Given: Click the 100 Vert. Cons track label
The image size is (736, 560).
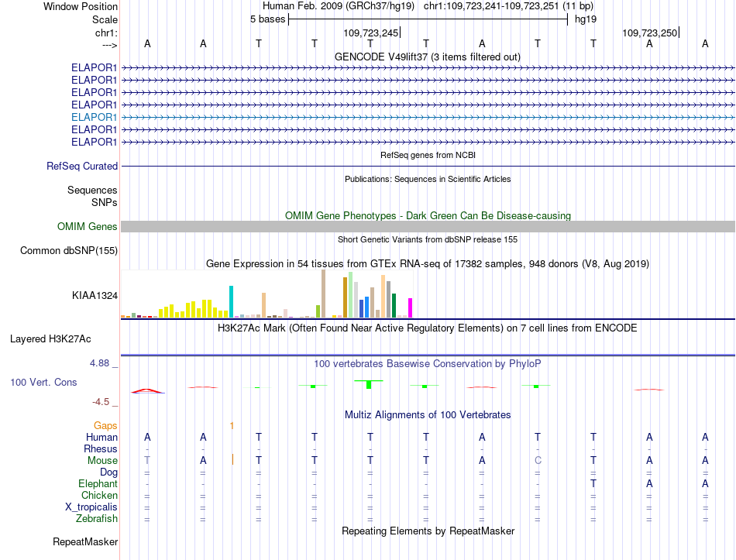Looking at the screenshot, I should coord(43,382).
